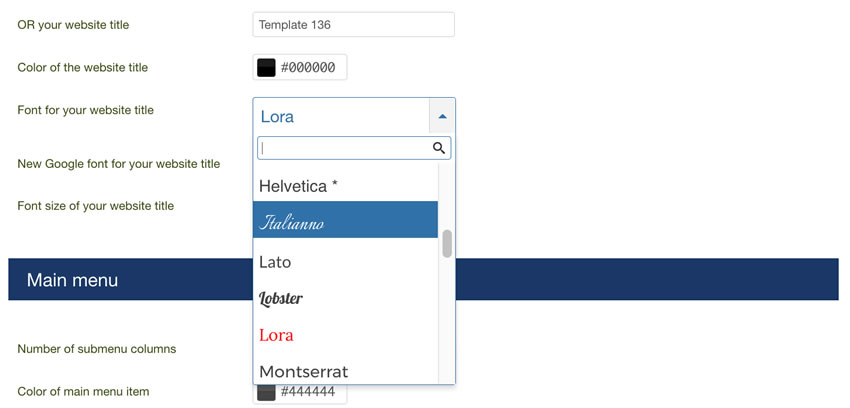Click the Number of submenu columns label
The image size is (850, 408).
pyautogui.click(x=97, y=349)
